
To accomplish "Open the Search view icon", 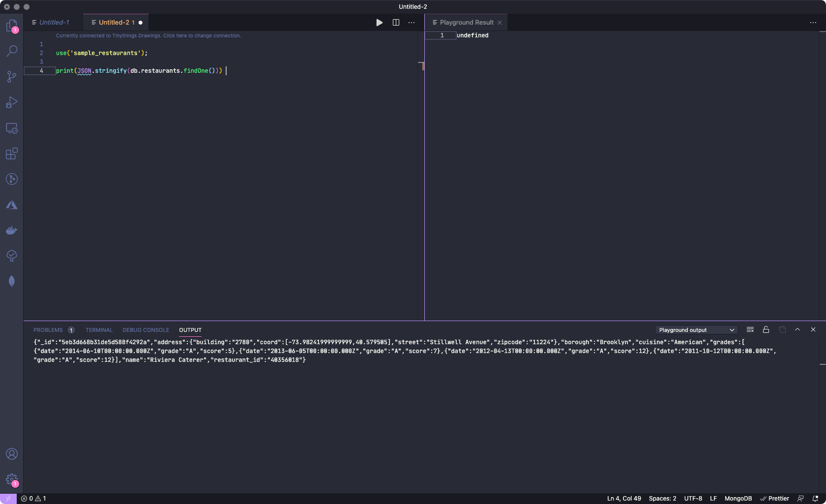I will click(x=12, y=51).
